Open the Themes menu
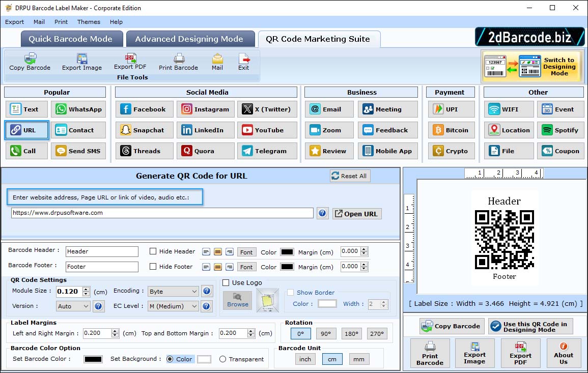The width and height of the screenshot is (588, 373). [x=89, y=22]
